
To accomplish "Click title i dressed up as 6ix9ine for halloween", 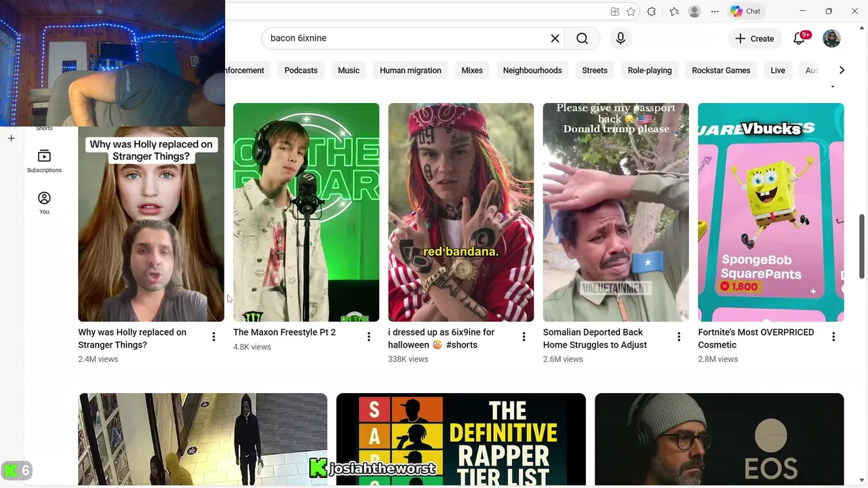I will pyautogui.click(x=441, y=339).
